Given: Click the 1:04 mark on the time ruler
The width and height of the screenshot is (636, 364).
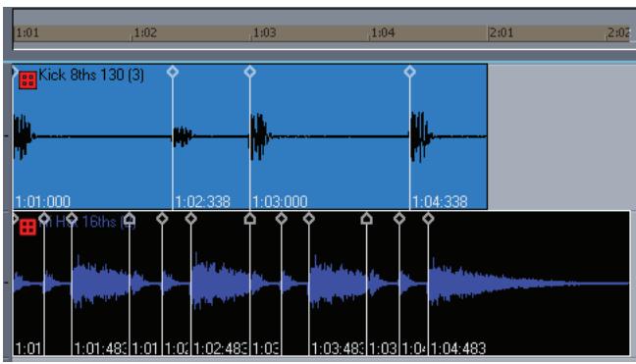Looking at the screenshot, I should tap(383, 32).
